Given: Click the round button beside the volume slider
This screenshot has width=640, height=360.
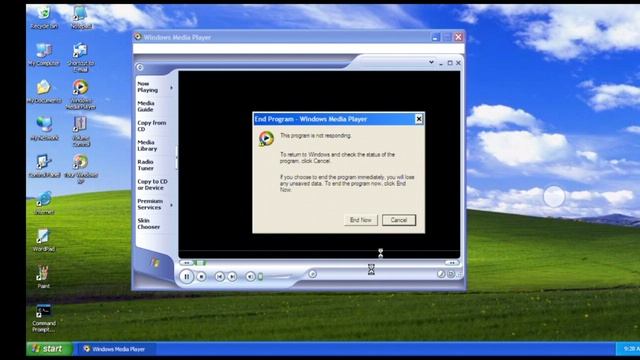Looking at the screenshot, I should point(312,274).
